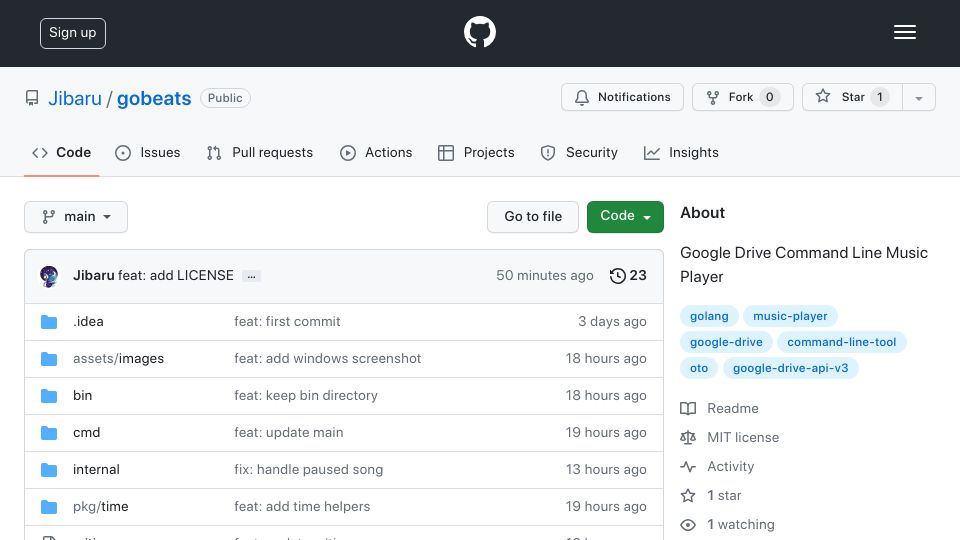Open the bin folder

click(82, 396)
